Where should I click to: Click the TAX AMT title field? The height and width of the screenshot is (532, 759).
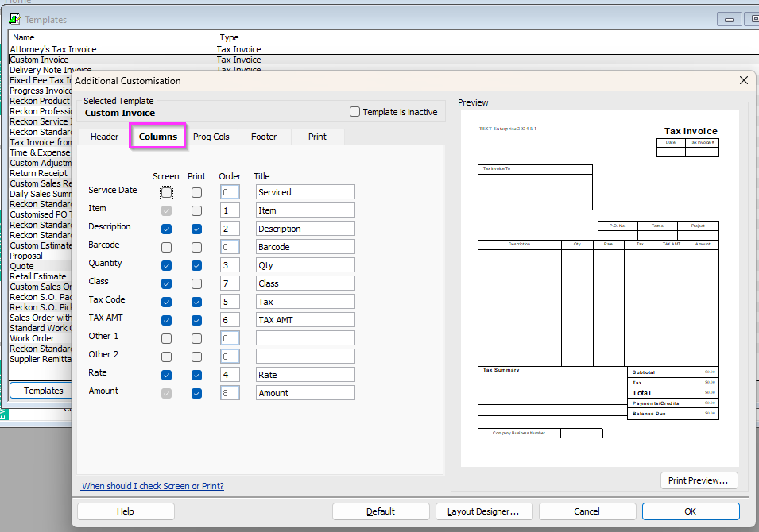tap(305, 320)
